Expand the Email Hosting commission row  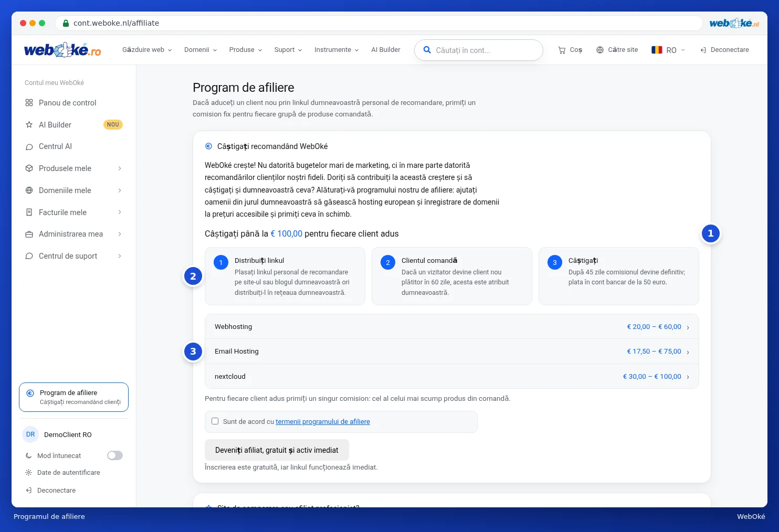pyautogui.click(x=451, y=352)
